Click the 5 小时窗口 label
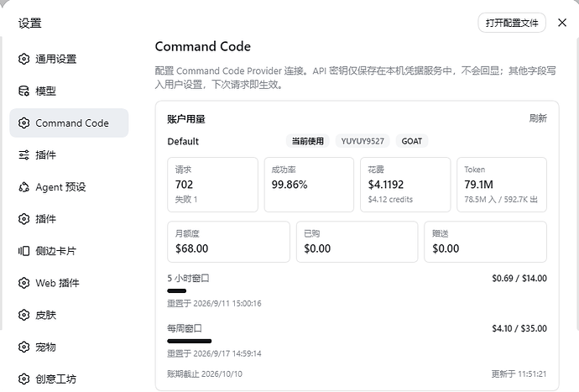 coord(188,278)
